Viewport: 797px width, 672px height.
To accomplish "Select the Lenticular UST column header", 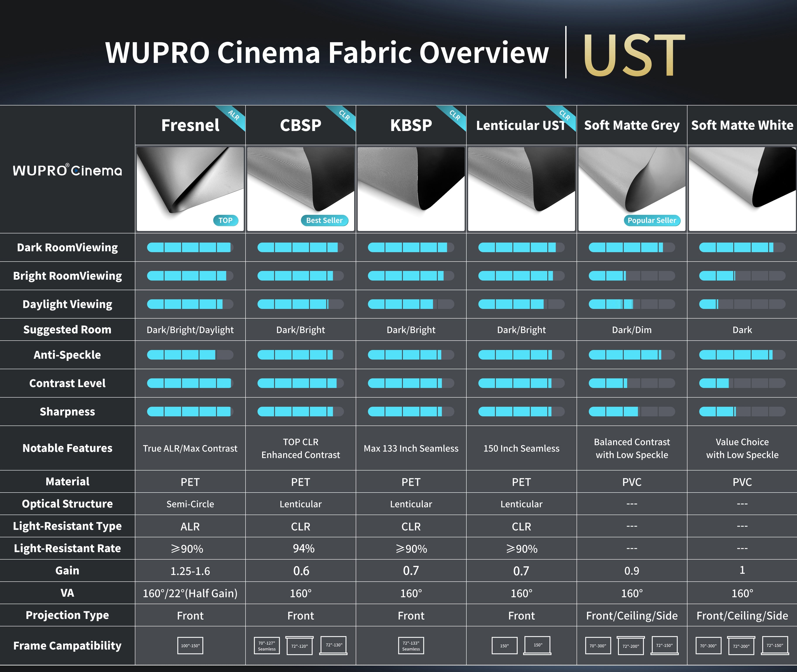I will coord(521,125).
